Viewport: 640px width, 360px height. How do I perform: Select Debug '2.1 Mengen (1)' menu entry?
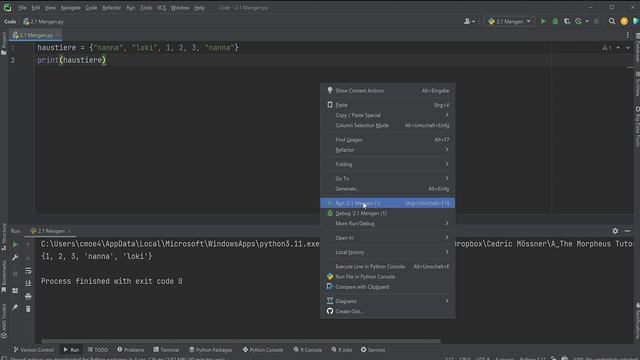coord(387,213)
